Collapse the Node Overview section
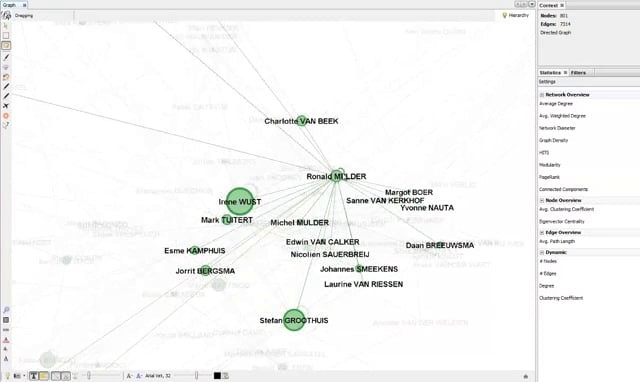 [x=542, y=200]
